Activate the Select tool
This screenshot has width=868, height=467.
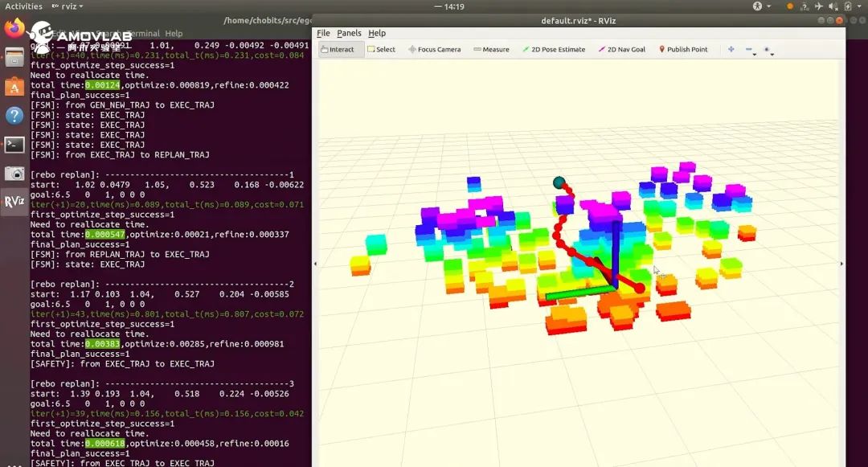coord(381,49)
